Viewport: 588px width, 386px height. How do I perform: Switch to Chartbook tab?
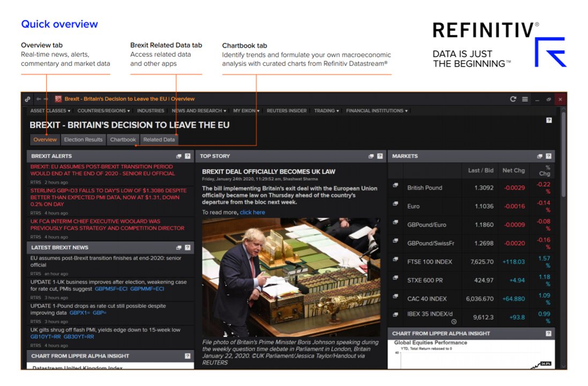[x=123, y=139]
